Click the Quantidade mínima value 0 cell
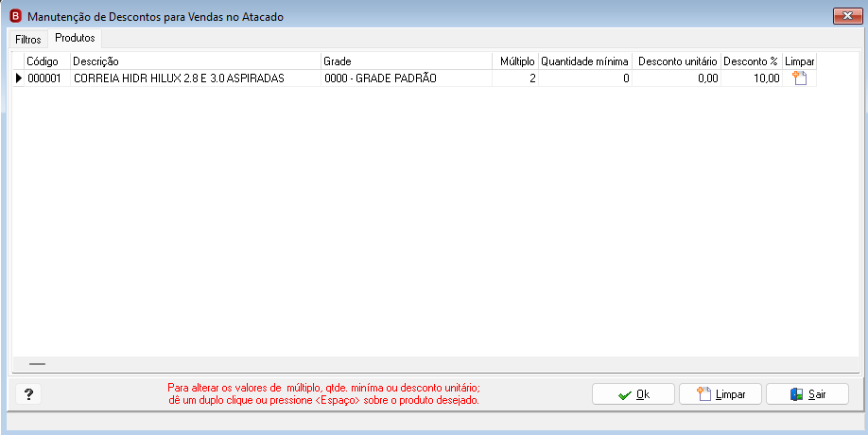This screenshot has width=868, height=435. tap(585, 78)
